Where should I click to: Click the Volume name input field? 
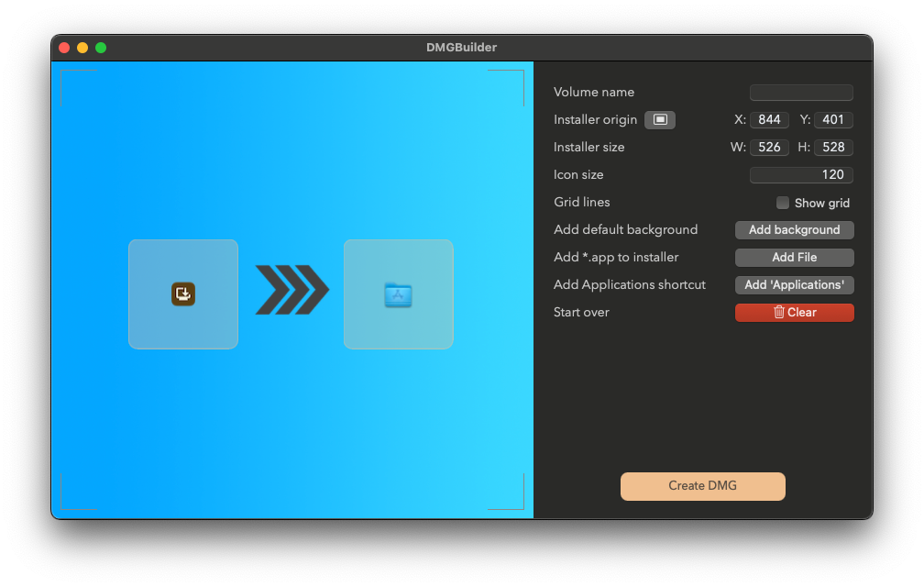800,92
